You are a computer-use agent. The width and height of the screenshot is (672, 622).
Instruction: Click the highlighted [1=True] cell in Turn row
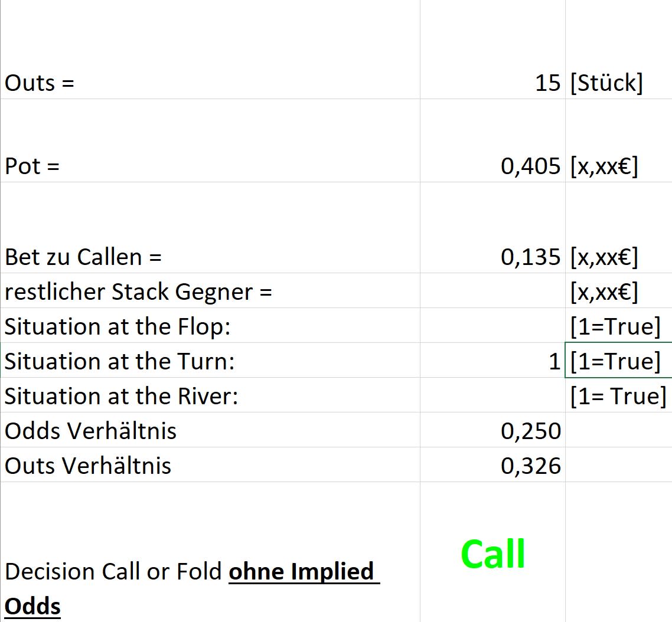click(619, 360)
